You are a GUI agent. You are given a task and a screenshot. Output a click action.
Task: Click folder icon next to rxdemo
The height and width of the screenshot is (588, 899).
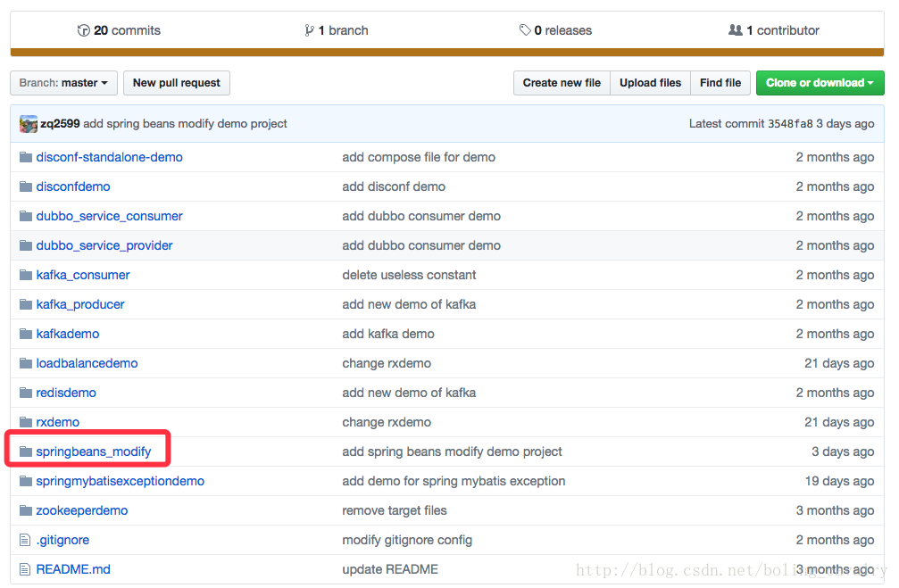[26, 422]
